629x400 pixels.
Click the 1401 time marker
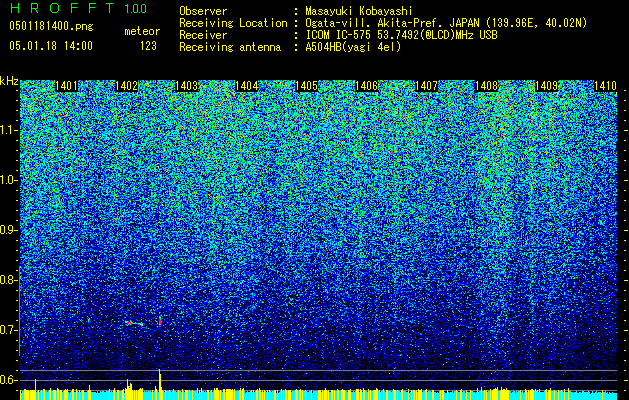click(x=66, y=86)
